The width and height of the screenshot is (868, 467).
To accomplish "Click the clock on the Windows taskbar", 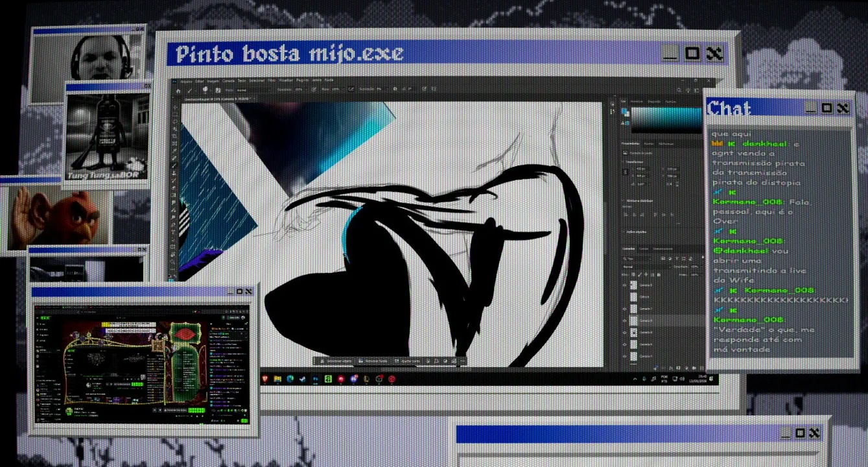I will point(698,378).
